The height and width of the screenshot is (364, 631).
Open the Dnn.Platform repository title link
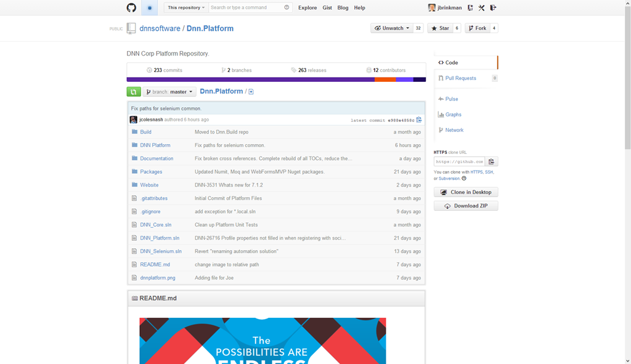pos(210,28)
